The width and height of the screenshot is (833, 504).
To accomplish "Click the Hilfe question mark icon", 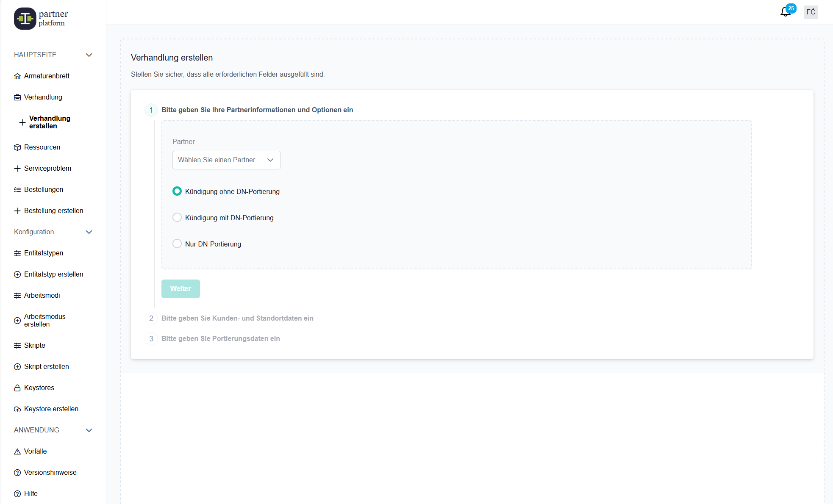I will [x=17, y=494].
